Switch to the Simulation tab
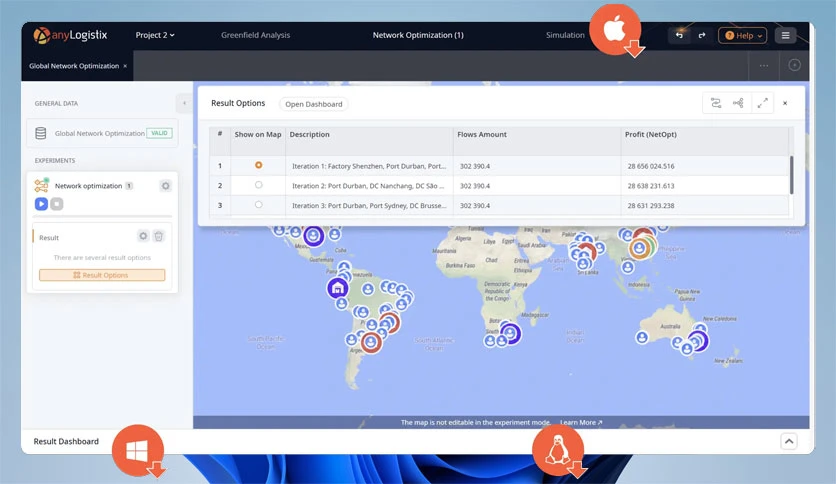Image resolution: width=836 pixels, height=484 pixels. click(x=565, y=35)
